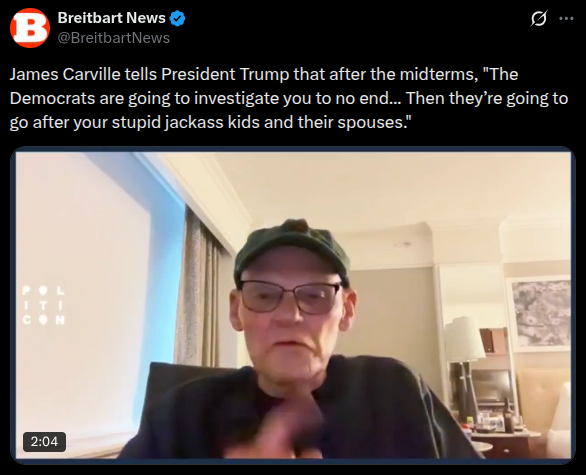
Task: Click the blue verified checkmark badge
Action: point(178,18)
